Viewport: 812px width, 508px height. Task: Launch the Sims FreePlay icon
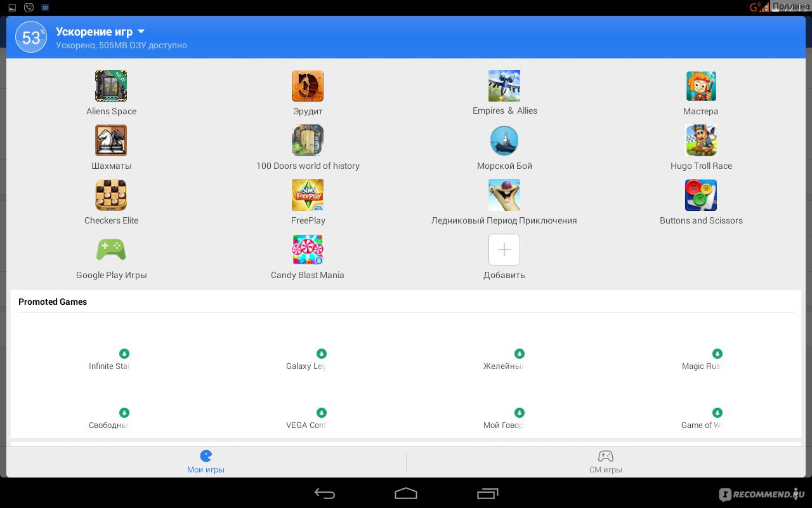click(x=308, y=195)
